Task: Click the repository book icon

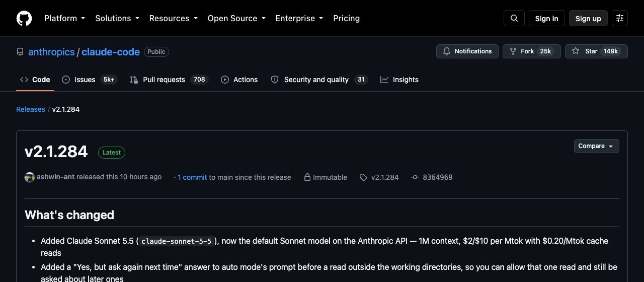Action: (x=20, y=52)
